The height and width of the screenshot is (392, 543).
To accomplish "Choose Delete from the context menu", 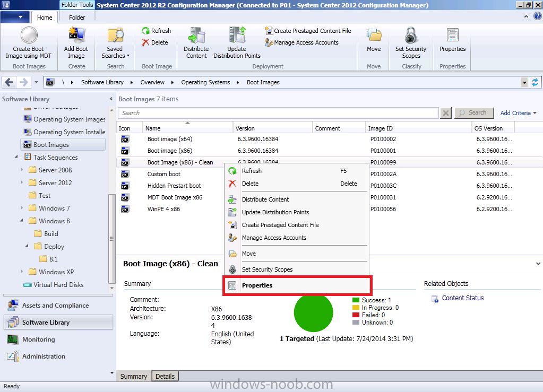I will (x=296, y=184).
